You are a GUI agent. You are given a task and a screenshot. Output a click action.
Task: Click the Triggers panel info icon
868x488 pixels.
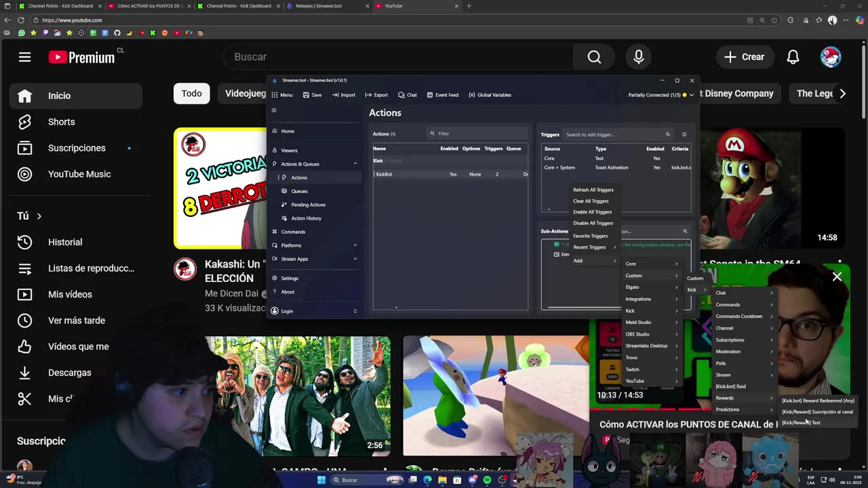click(684, 134)
